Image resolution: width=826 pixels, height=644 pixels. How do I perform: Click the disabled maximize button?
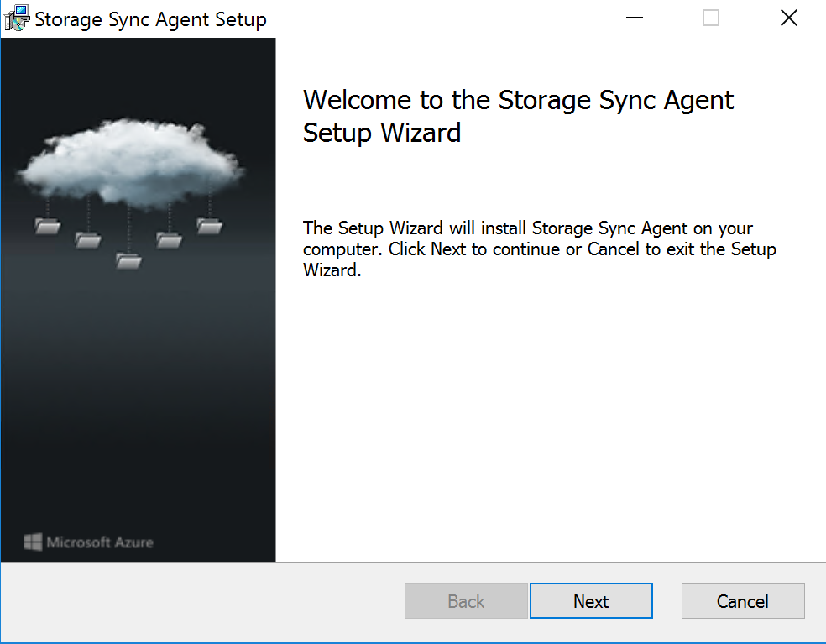pyautogui.click(x=711, y=18)
